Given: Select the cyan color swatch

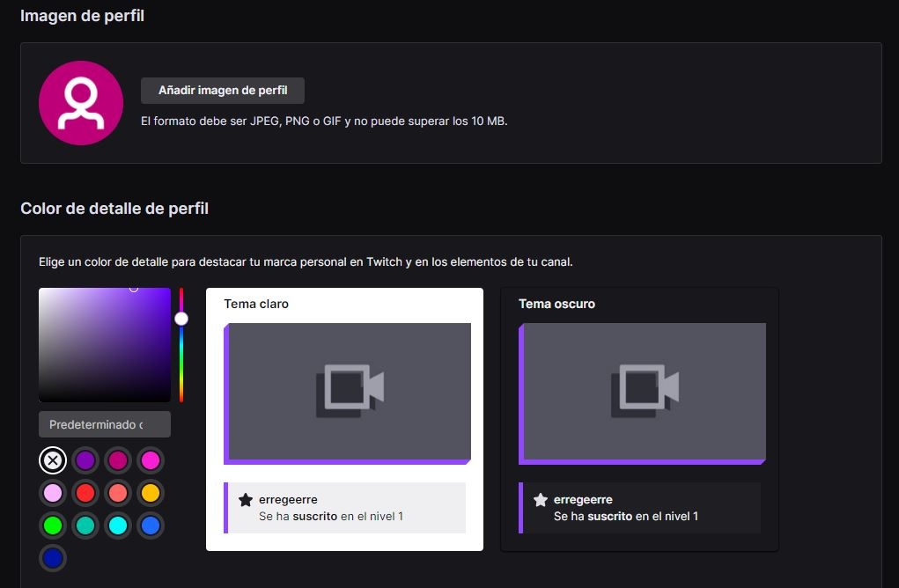Looking at the screenshot, I should coord(118,526).
